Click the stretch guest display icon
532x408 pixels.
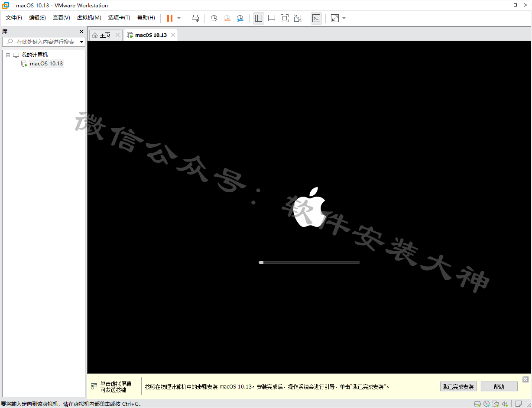click(x=335, y=18)
